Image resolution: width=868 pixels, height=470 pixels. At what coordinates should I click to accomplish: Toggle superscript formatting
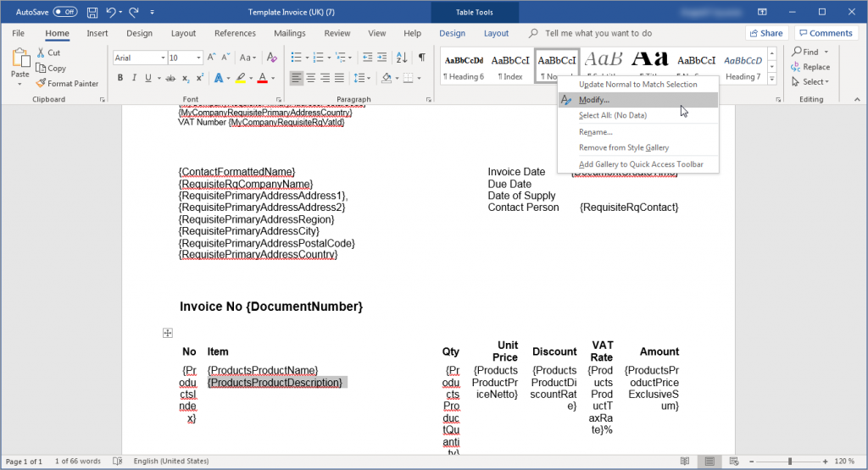pos(200,78)
